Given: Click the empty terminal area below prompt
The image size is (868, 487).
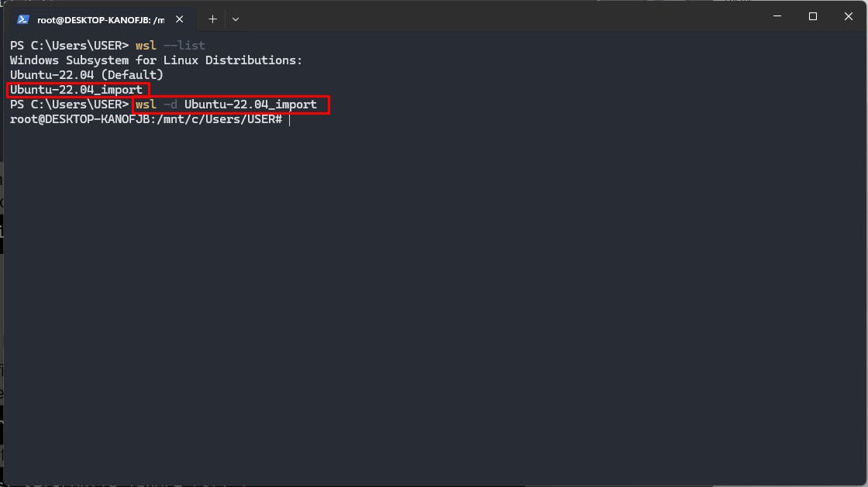Looking at the screenshot, I should click(x=434, y=304).
